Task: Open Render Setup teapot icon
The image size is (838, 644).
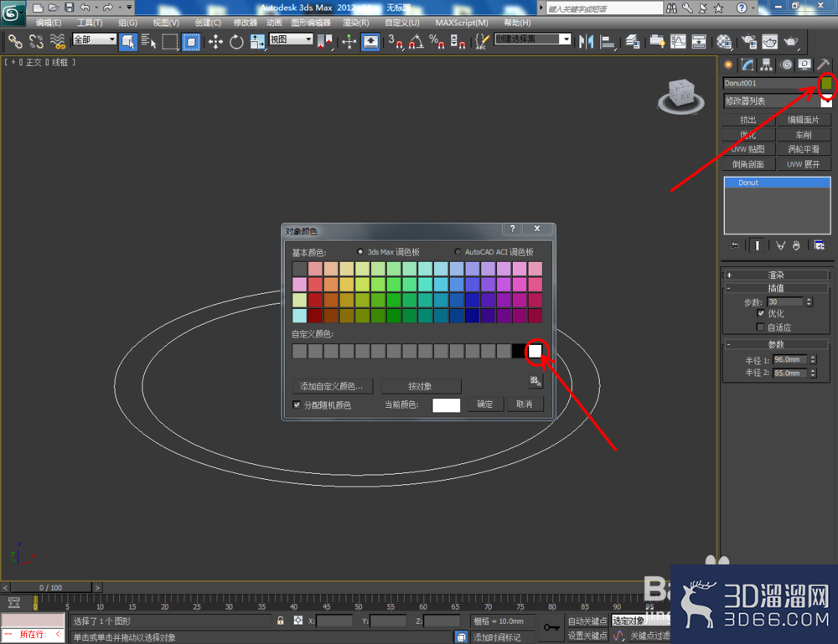Action: [748, 42]
